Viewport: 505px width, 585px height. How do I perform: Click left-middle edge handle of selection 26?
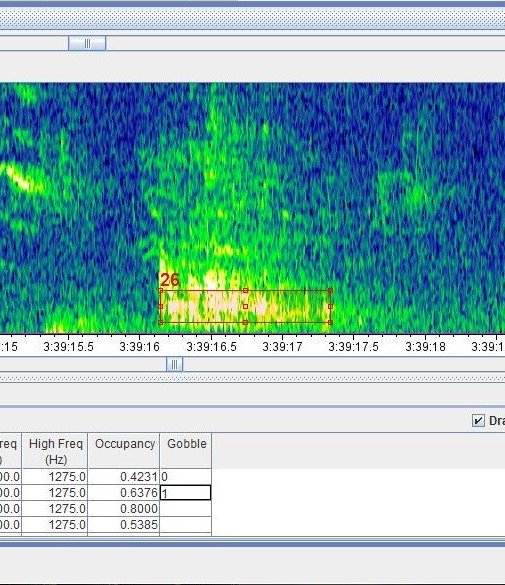tap(161, 306)
